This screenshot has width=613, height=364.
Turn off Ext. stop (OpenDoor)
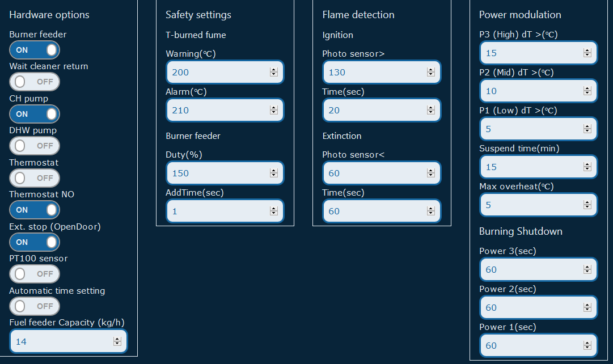point(34,242)
